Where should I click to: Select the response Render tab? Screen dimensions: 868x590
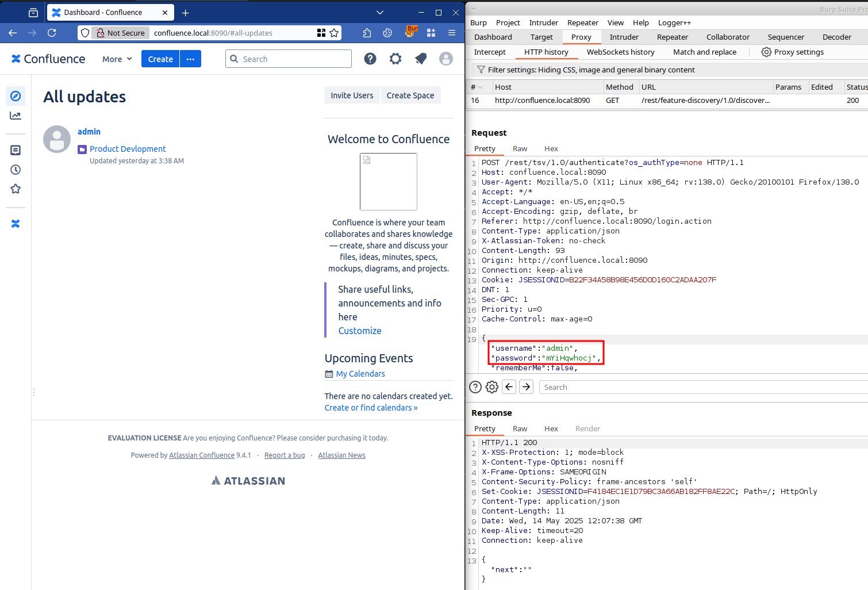587,428
